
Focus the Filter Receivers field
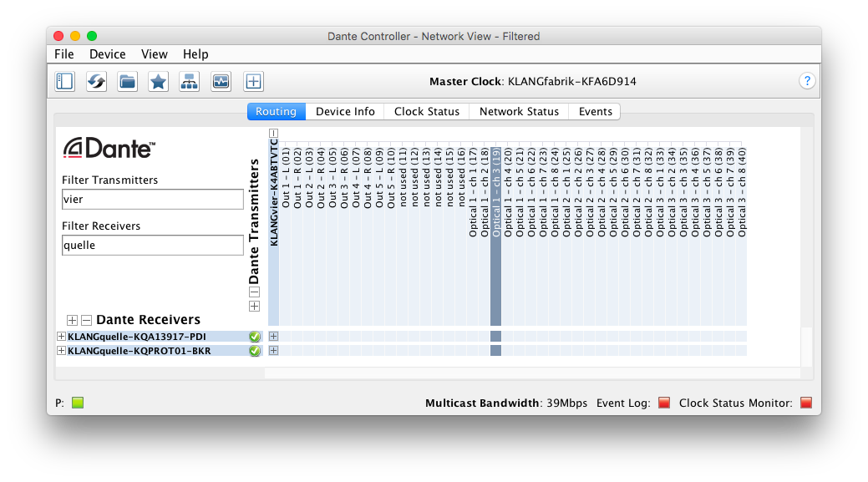tap(153, 245)
